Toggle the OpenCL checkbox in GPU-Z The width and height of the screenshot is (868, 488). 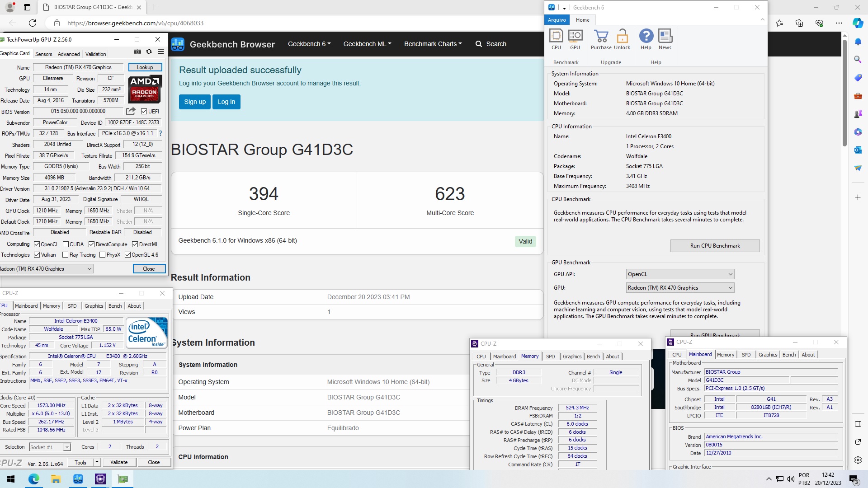point(37,244)
